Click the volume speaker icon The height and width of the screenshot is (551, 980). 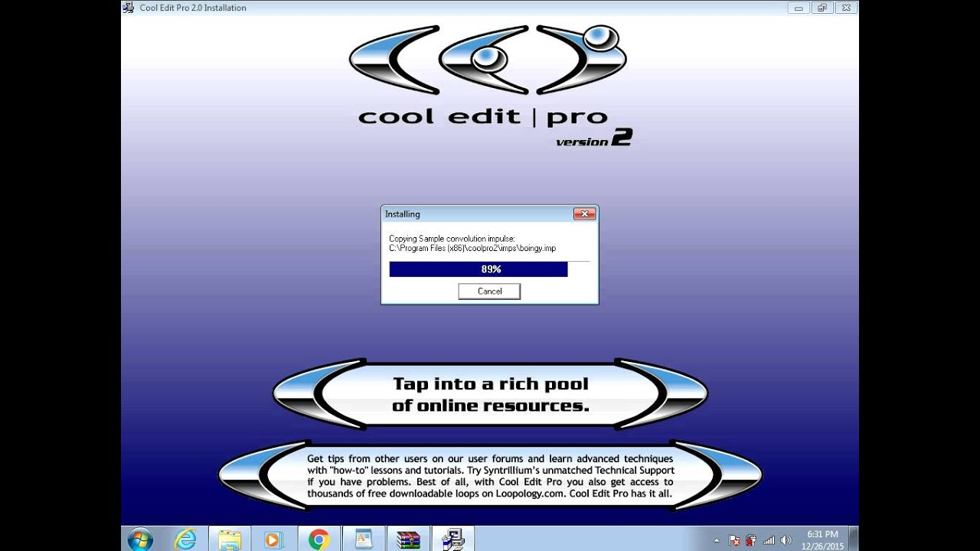pos(786,540)
